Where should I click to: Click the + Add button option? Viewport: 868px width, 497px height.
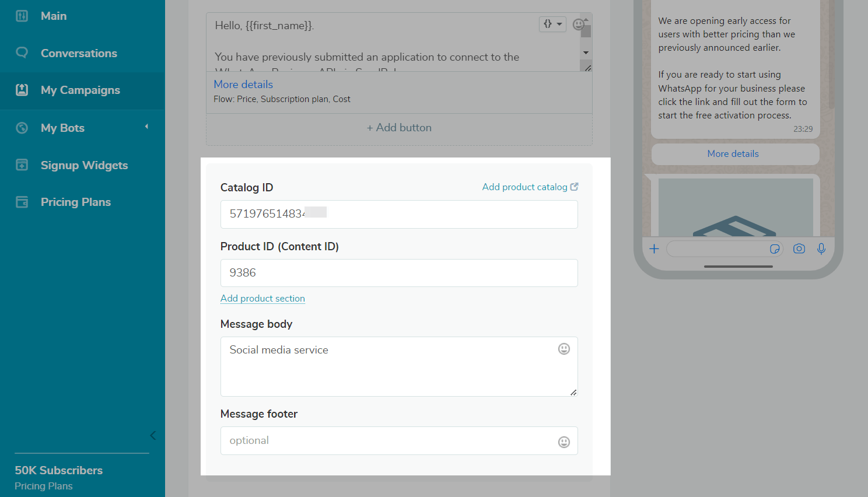(x=399, y=127)
